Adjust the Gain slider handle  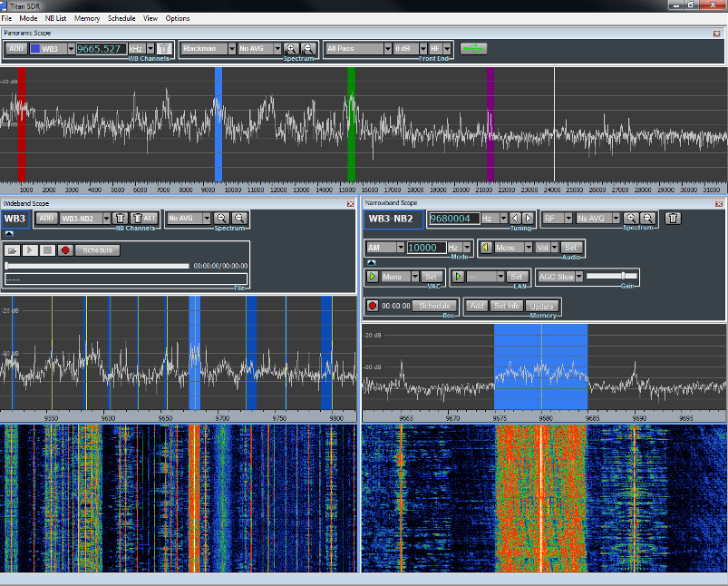click(624, 276)
